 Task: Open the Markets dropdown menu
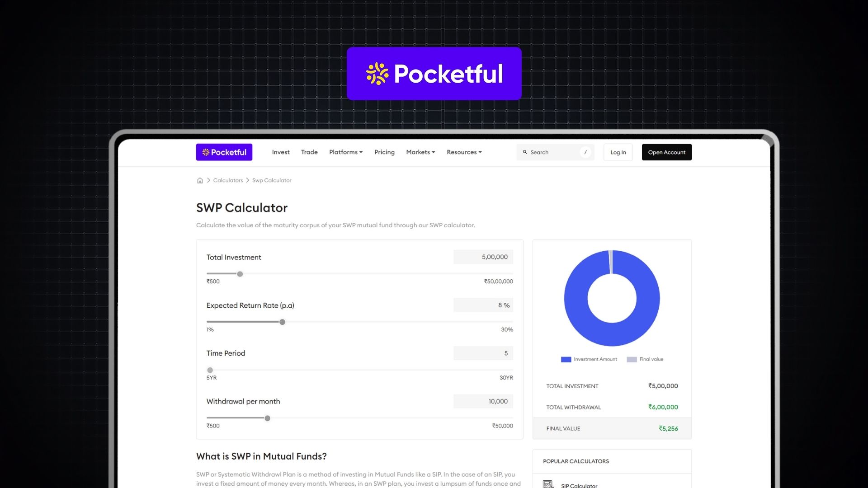[420, 152]
